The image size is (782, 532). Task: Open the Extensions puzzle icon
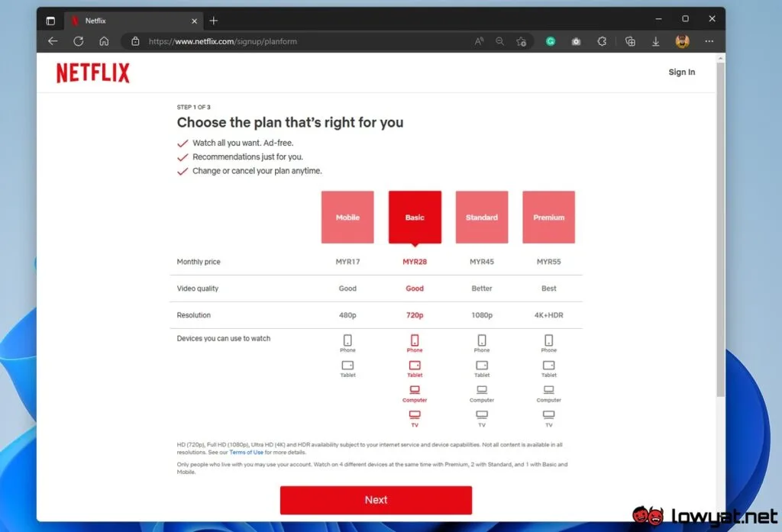(x=602, y=41)
